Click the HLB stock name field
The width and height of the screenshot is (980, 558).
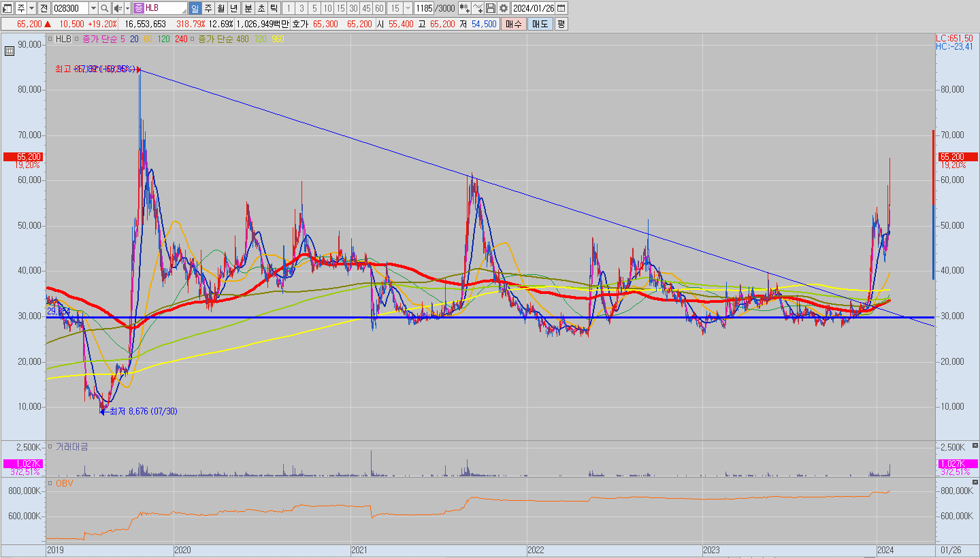point(165,8)
